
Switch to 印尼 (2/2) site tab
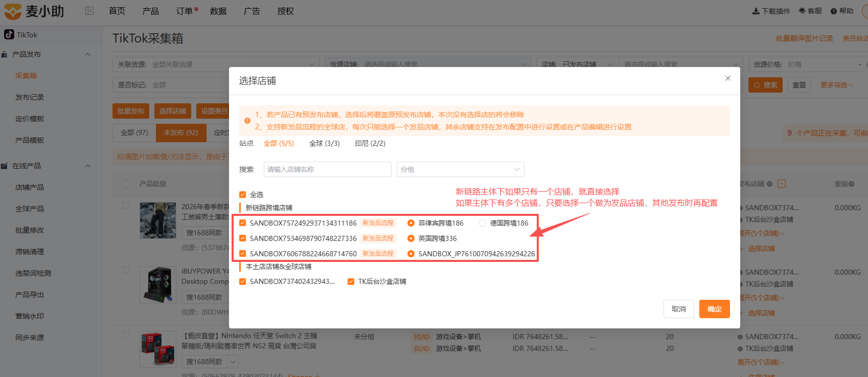point(371,143)
